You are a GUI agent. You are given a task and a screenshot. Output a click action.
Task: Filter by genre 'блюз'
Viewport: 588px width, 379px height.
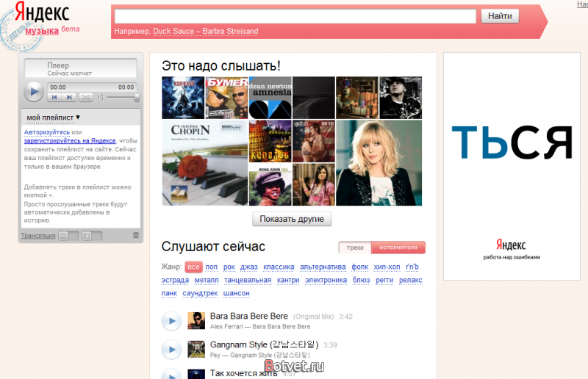pos(361,280)
